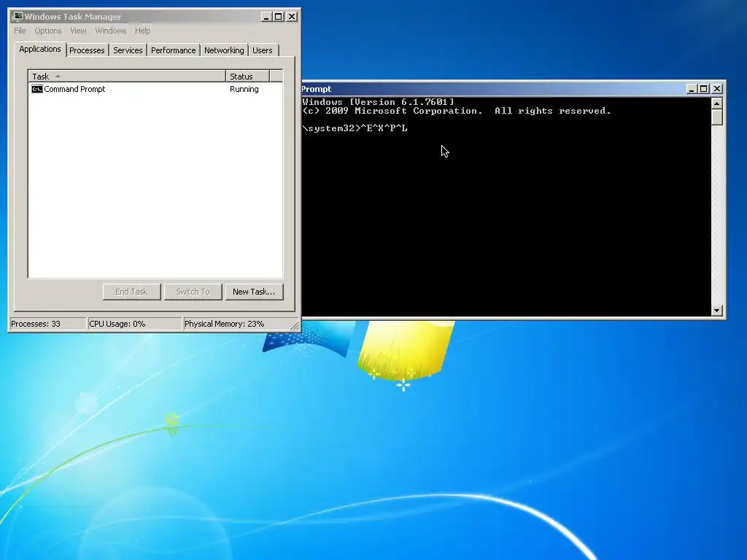Screen dimensions: 747x560
Task: Click the system32 prompt command line
Action: tap(355, 128)
